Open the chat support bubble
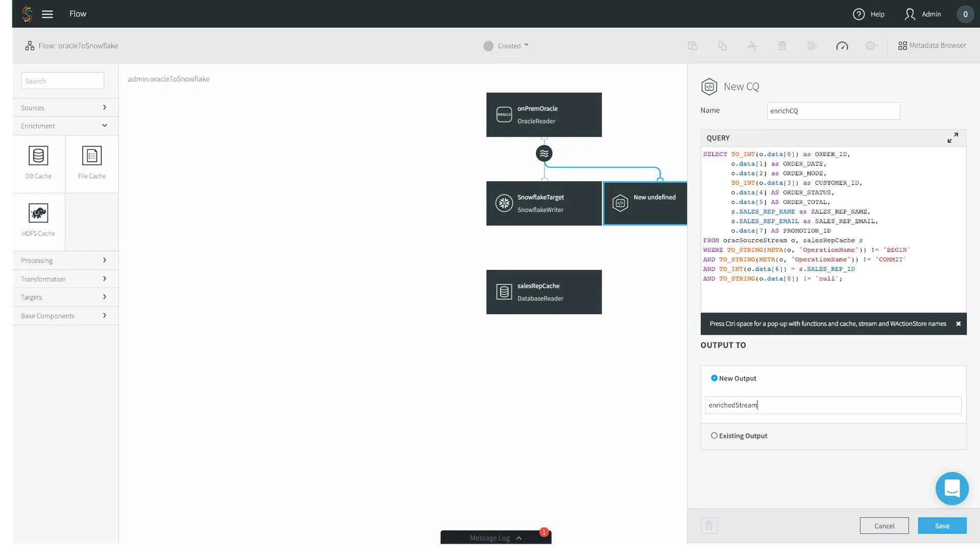This screenshot has height=558, width=980. pyautogui.click(x=952, y=488)
